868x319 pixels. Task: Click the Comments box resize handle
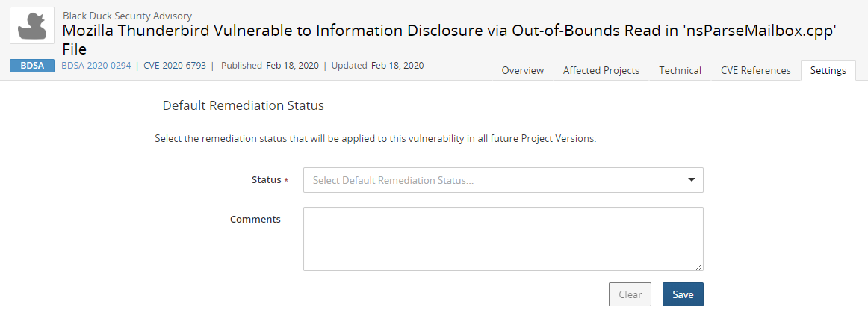click(699, 267)
